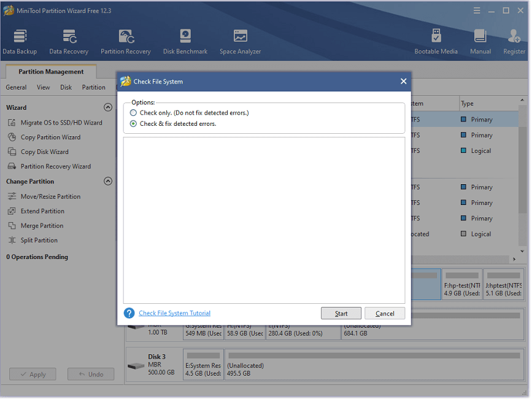This screenshot has width=532, height=399.
Task: Click the horizontal scroll right arrow
Action: coord(514,259)
